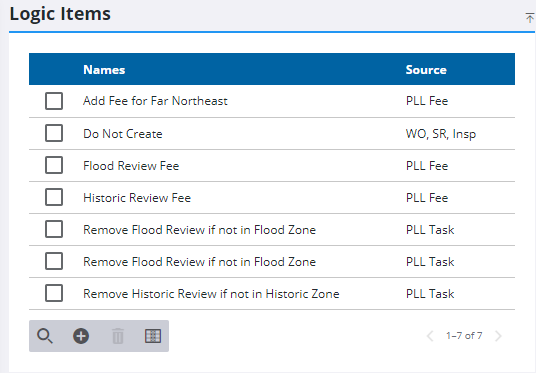Screen dimensions: 536x373
Task: Tick the Flood Review Fee checkbox
Action: click(54, 165)
